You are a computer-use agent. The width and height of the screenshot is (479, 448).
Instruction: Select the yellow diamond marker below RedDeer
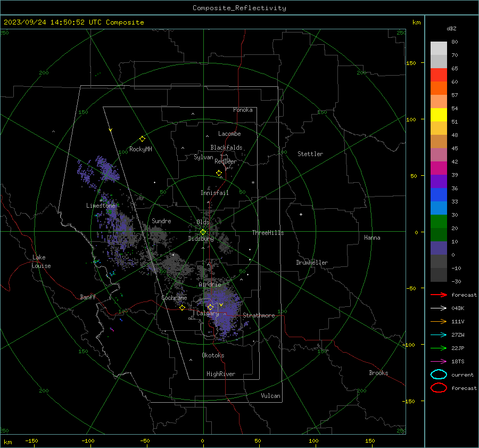pos(219,173)
